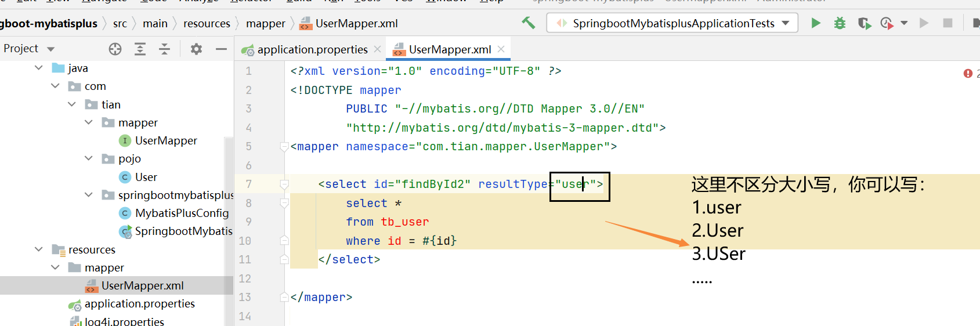Open the run configuration dropdown
980x326 pixels.
pos(672,23)
